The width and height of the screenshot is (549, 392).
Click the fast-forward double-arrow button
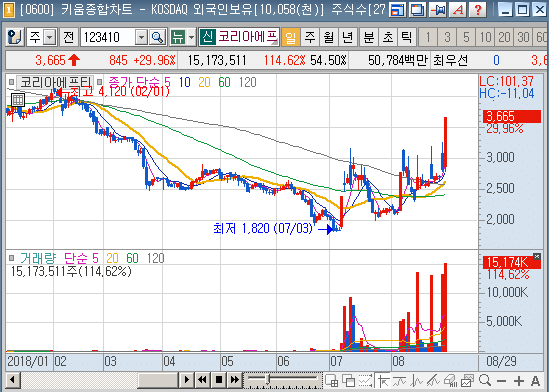click(x=235, y=380)
